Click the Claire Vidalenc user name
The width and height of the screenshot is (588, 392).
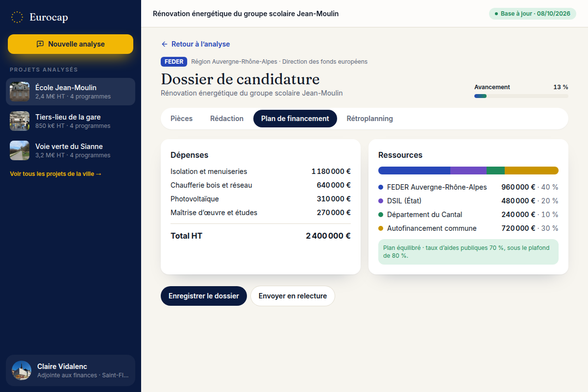pyautogui.click(x=62, y=367)
